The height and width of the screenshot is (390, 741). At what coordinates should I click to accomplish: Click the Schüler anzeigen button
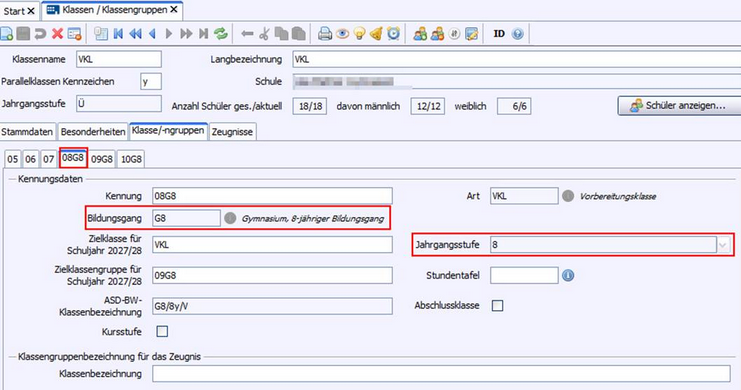pos(679,105)
